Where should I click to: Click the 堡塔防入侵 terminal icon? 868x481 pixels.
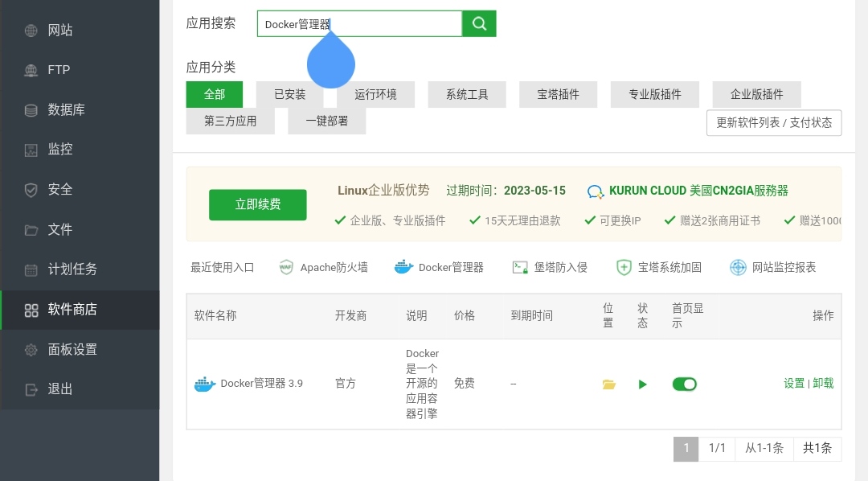(x=520, y=268)
